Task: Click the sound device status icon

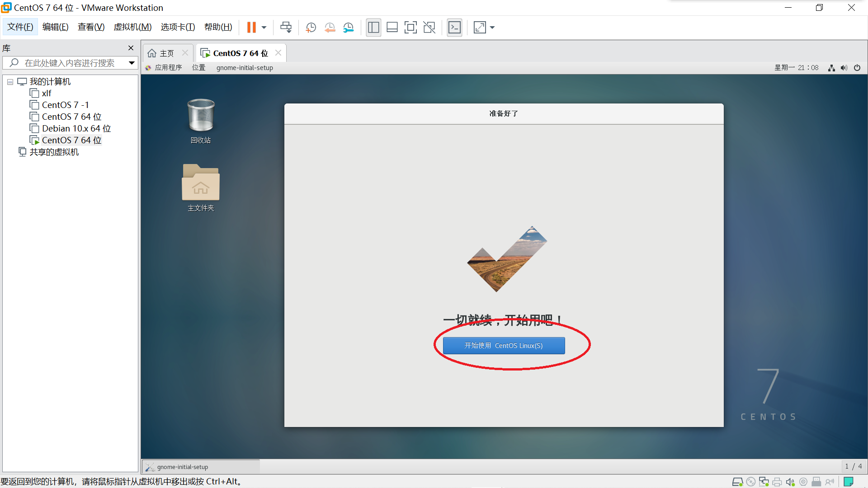Action: [789, 482]
